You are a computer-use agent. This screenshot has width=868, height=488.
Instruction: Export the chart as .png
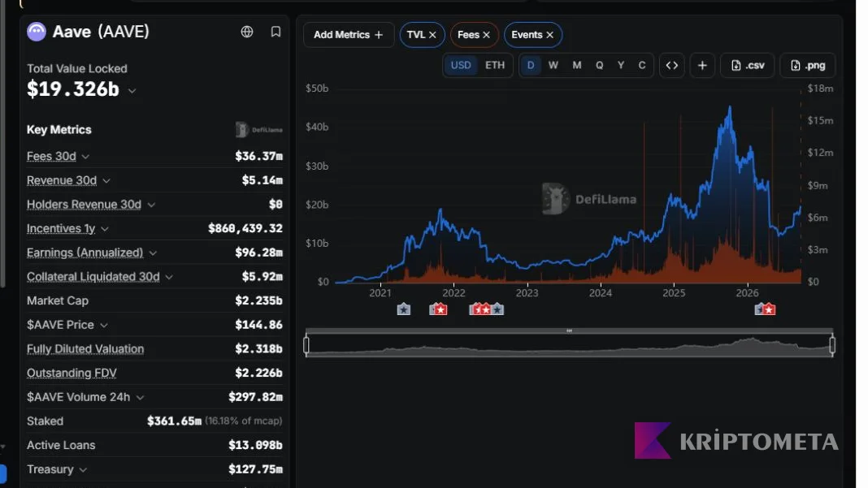point(808,65)
